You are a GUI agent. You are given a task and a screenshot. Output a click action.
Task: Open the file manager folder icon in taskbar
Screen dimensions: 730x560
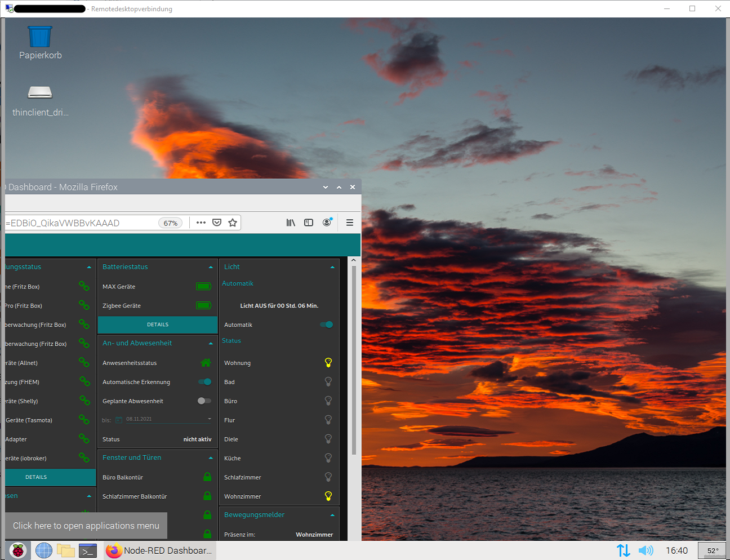tap(66, 550)
